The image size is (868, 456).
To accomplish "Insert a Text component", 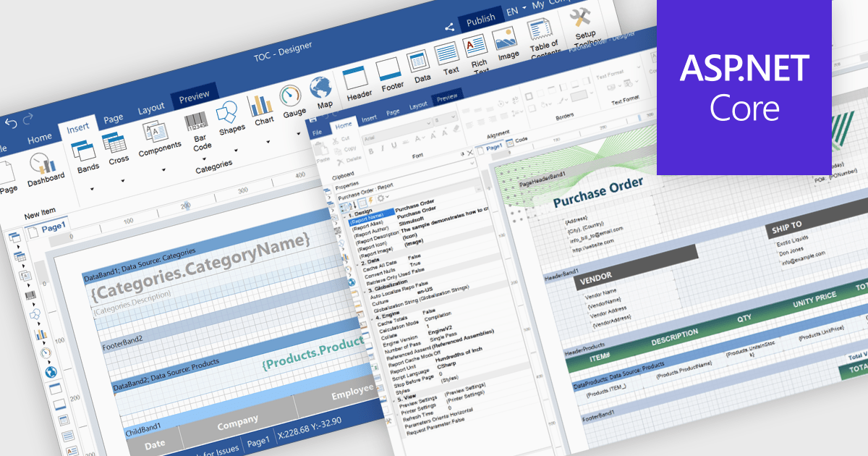I will point(449,59).
